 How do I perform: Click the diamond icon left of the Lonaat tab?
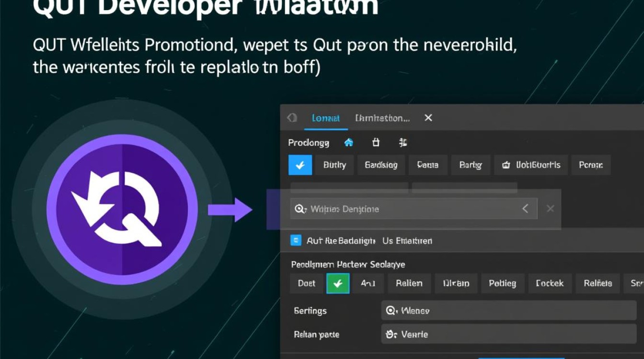(292, 118)
